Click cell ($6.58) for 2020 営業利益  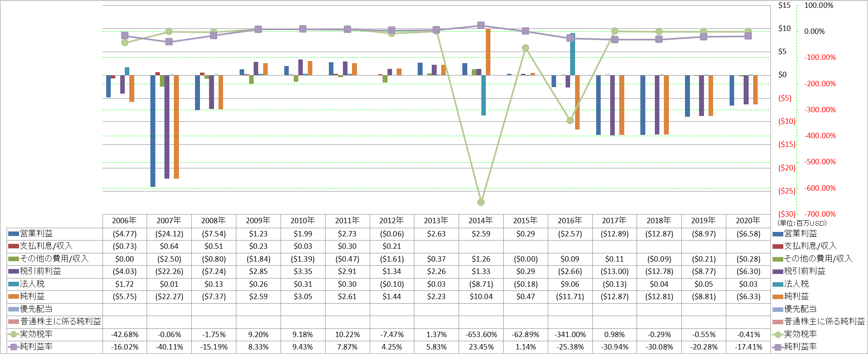(x=748, y=234)
